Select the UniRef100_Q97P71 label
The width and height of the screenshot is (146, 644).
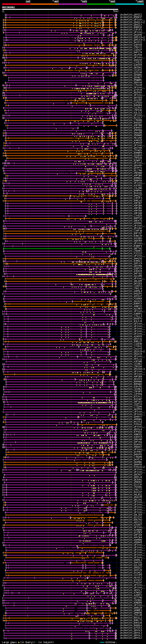point(131,168)
